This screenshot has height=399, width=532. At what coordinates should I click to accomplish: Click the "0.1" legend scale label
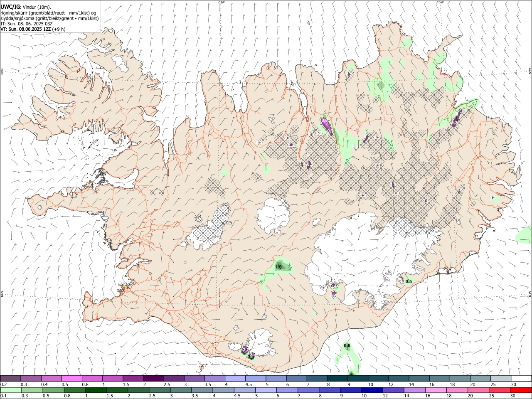pyautogui.click(x=4, y=396)
